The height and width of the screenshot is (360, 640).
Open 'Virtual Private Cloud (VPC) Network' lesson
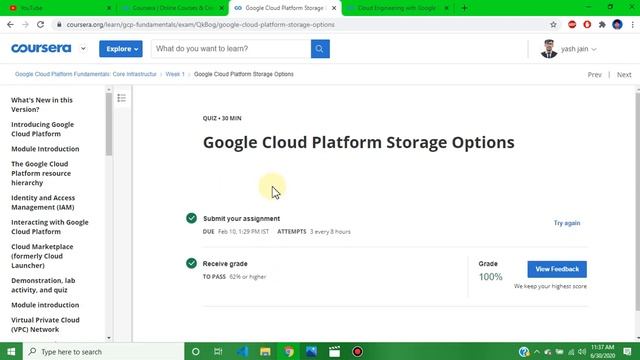[x=45, y=324]
